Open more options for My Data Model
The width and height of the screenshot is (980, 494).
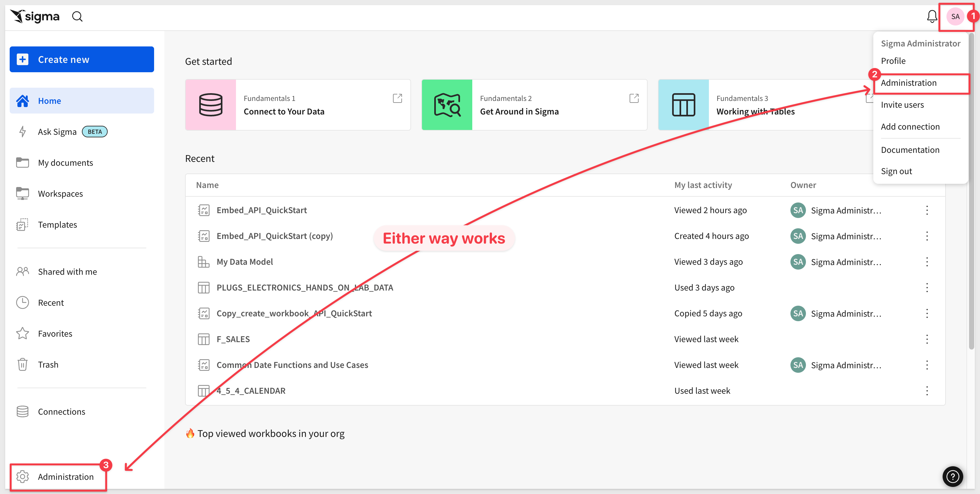pos(927,262)
